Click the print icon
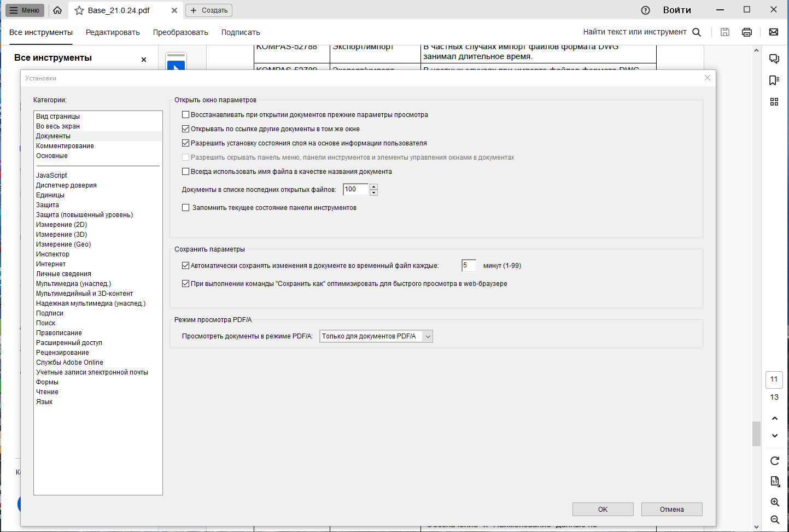Viewport: 789px width, 532px height. point(747,32)
